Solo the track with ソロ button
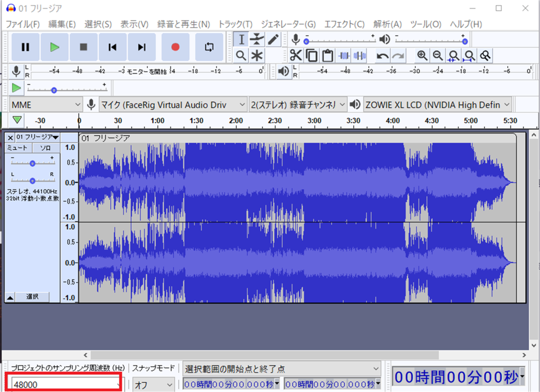Screen dimensions: 540x392 click(46, 148)
